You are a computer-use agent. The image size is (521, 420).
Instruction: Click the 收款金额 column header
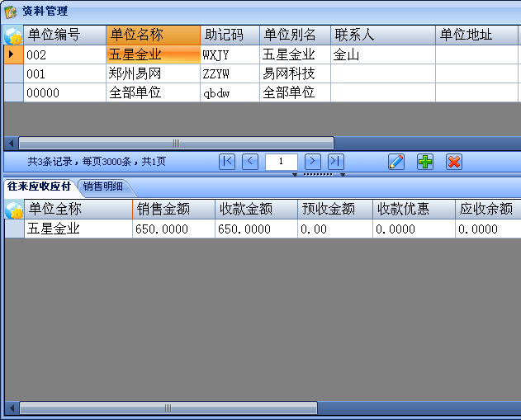pos(256,209)
